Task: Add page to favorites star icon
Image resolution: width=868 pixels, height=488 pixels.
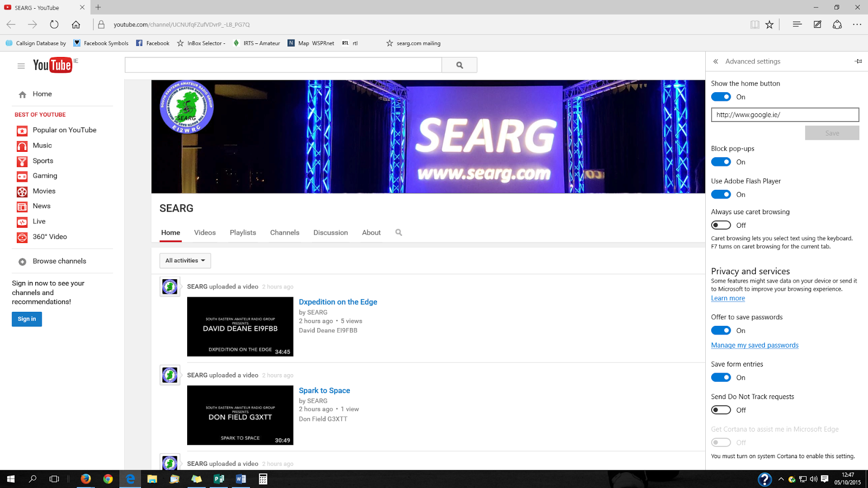Action: point(769,24)
